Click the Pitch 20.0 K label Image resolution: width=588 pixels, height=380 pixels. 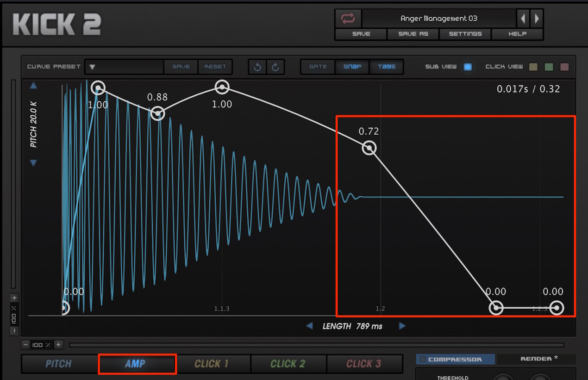pyautogui.click(x=33, y=124)
